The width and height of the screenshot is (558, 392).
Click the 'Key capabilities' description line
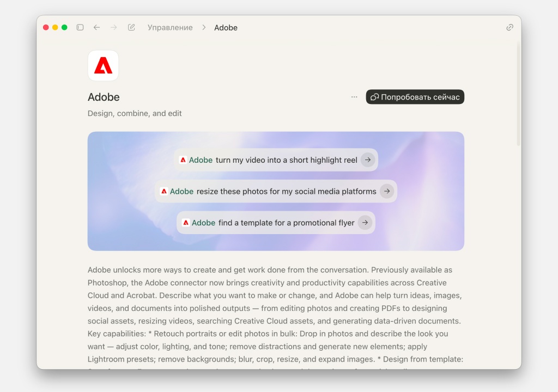[x=268, y=333]
